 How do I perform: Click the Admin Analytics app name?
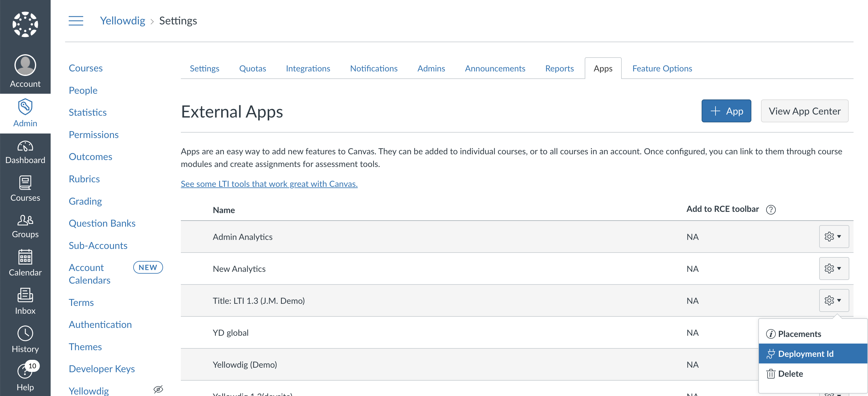pyautogui.click(x=243, y=237)
